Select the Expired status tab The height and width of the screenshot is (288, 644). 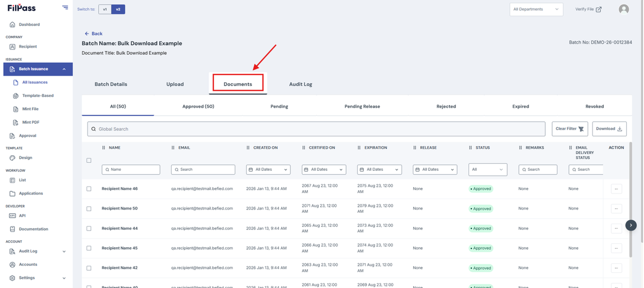pyautogui.click(x=521, y=106)
